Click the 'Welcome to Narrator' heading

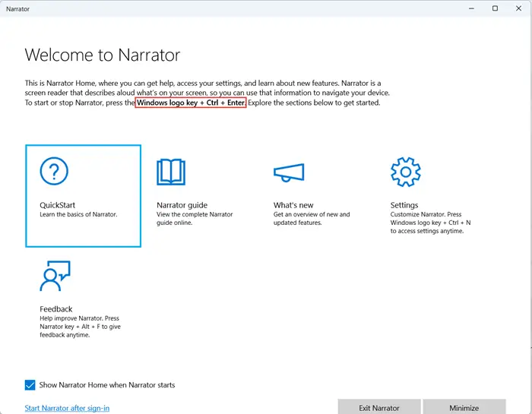(x=103, y=55)
